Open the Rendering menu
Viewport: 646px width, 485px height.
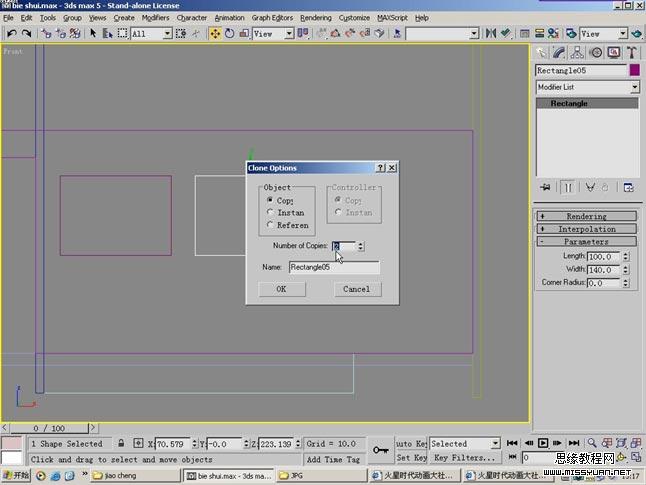[x=315, y=18]
